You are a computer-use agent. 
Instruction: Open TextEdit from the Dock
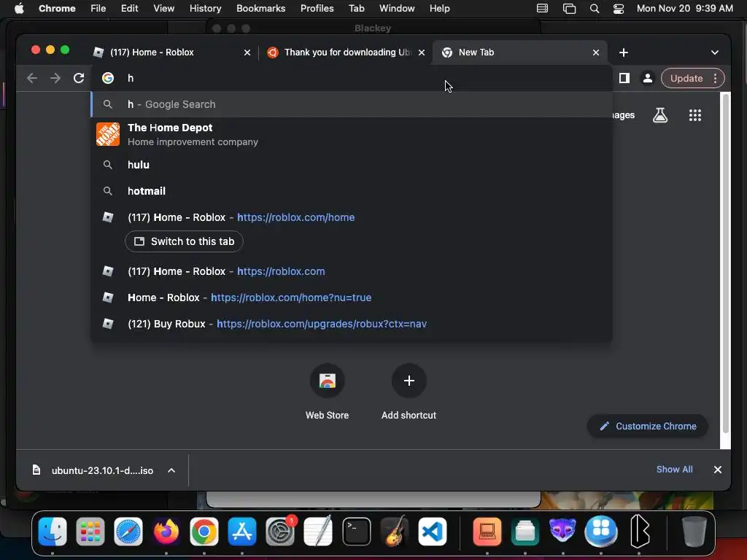[318, 532]
